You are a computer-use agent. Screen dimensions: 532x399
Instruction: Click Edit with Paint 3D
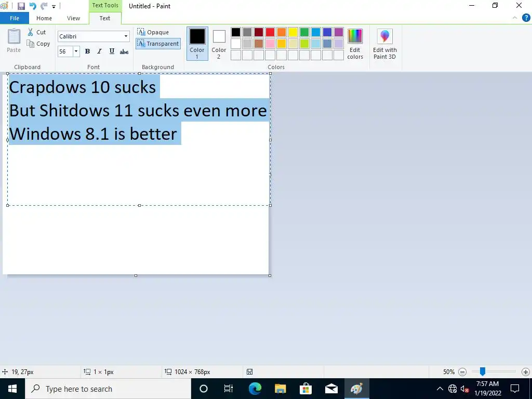[x=385, y=44]
